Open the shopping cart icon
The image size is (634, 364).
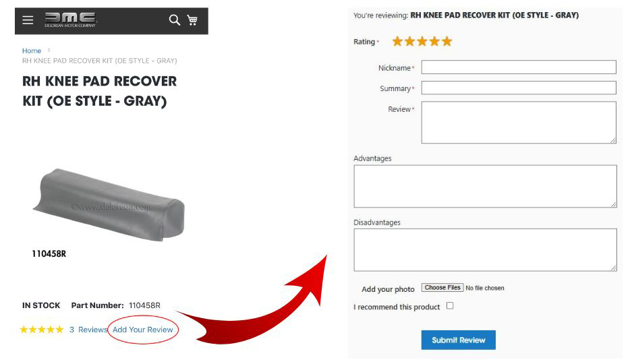[192, 20]
